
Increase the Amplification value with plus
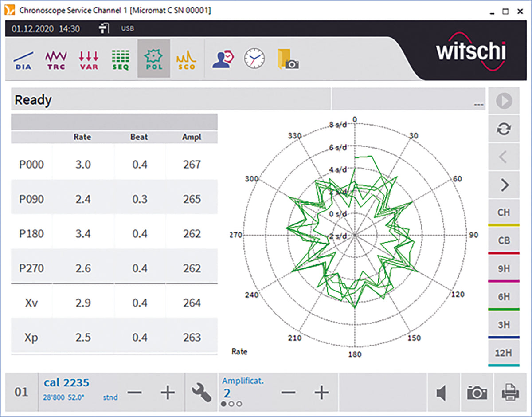321,393
